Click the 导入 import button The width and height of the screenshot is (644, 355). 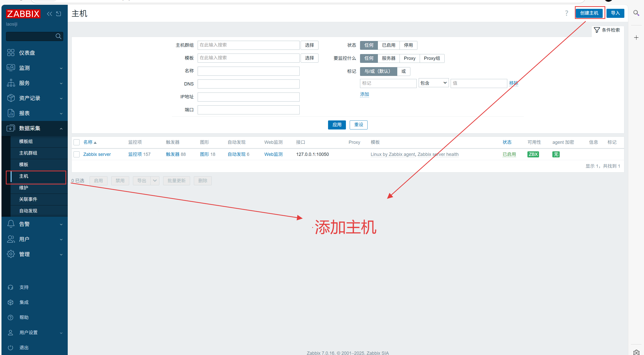pos(615,13)
